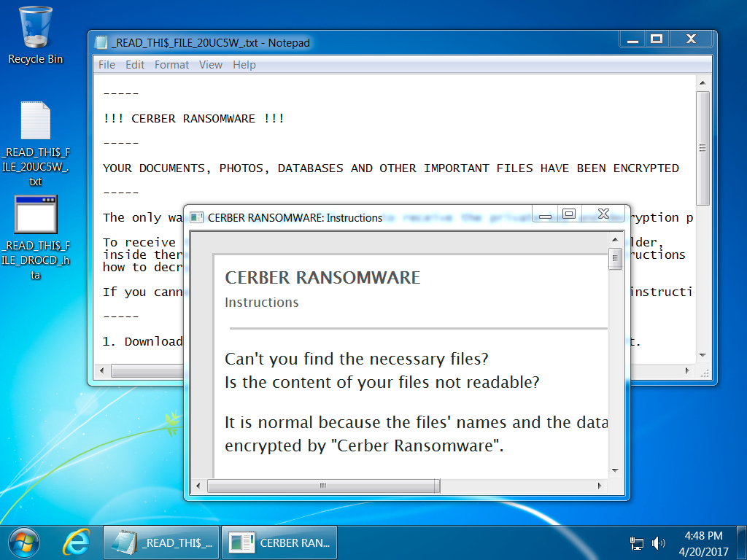Maximize the Notepad window
Viewport: 747px width, 560px height.
[x=657, y=39]
